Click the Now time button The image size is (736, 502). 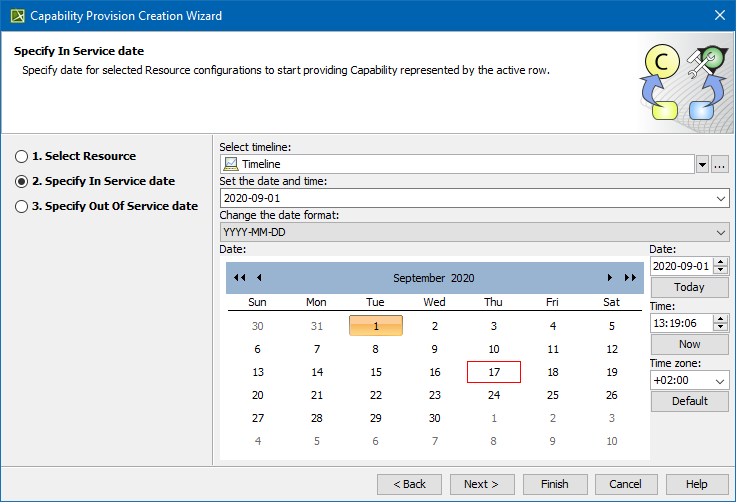pos(689,344)
